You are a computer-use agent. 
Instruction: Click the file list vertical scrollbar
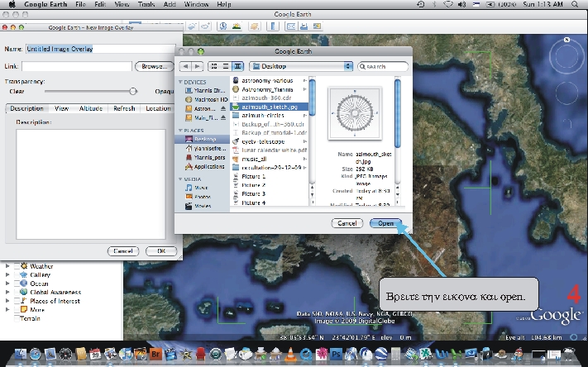tap(312, 98)
